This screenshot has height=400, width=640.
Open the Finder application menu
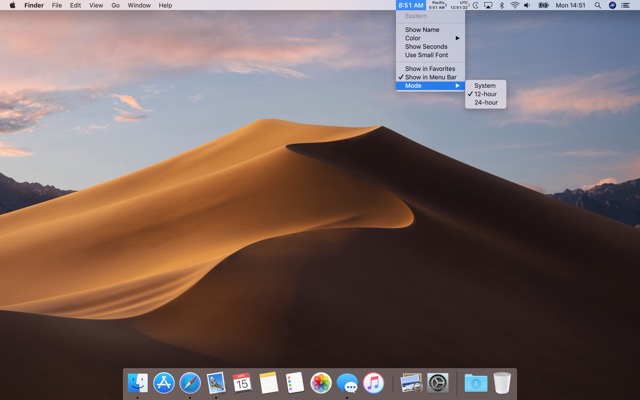coord(34,5)
